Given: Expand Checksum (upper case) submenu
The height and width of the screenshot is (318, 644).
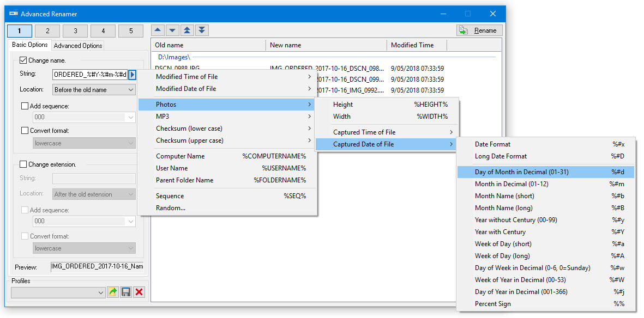Looking at the screenshot, I should point(227,140).
